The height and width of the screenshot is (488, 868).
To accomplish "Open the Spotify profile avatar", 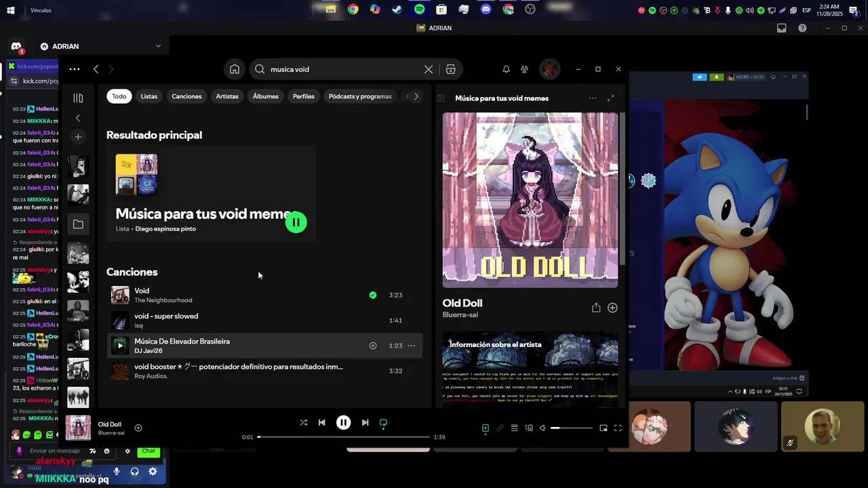I will [x=549, y=69].
